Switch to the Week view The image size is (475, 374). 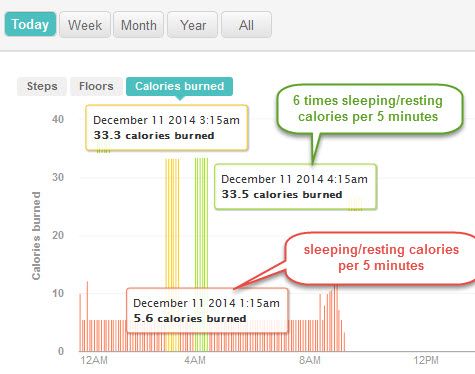click(x=85, y=25)
